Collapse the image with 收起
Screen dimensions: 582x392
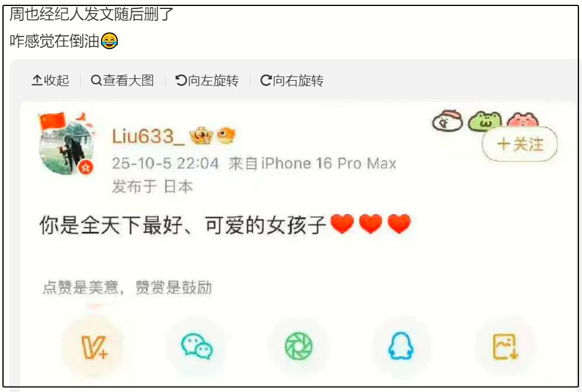click(x=50, y=80)
